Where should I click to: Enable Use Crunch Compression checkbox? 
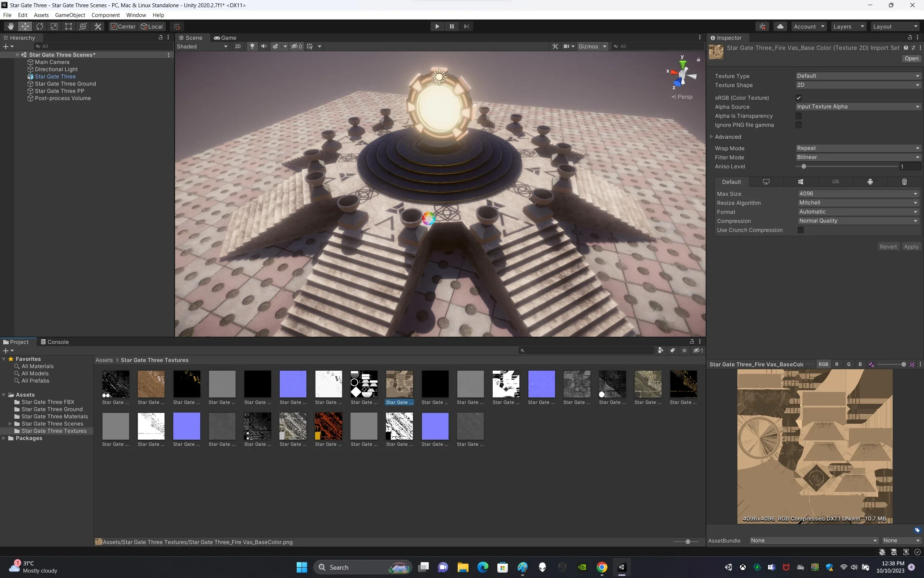point(801,230)
